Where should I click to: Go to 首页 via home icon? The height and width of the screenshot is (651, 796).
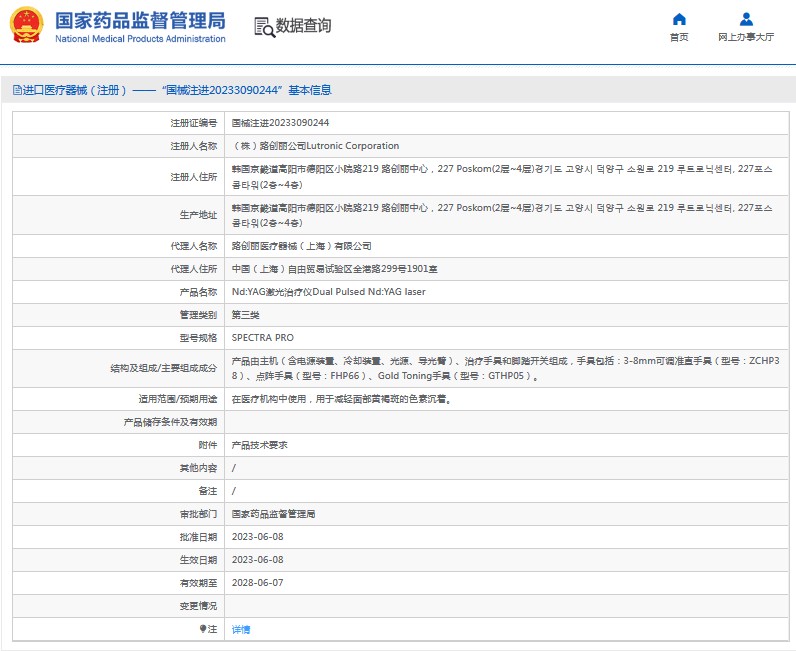(679, 19)
